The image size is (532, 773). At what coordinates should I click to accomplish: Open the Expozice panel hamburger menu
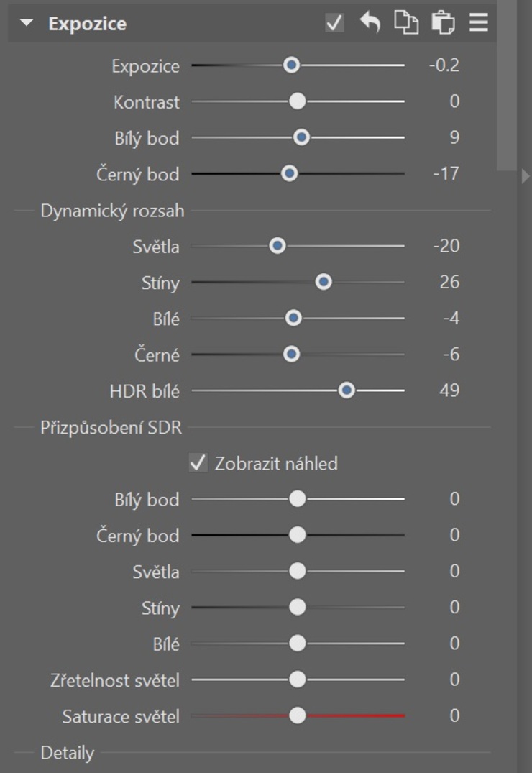coord(479,23)
